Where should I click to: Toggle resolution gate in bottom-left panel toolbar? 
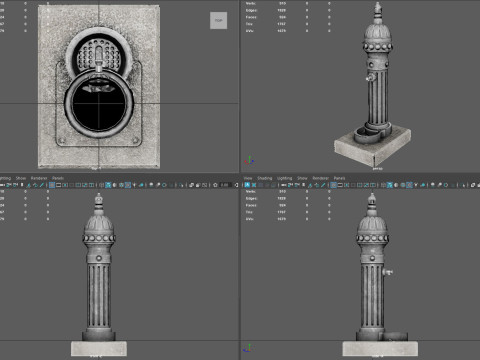pyautogui.click(x=65, y=185)
